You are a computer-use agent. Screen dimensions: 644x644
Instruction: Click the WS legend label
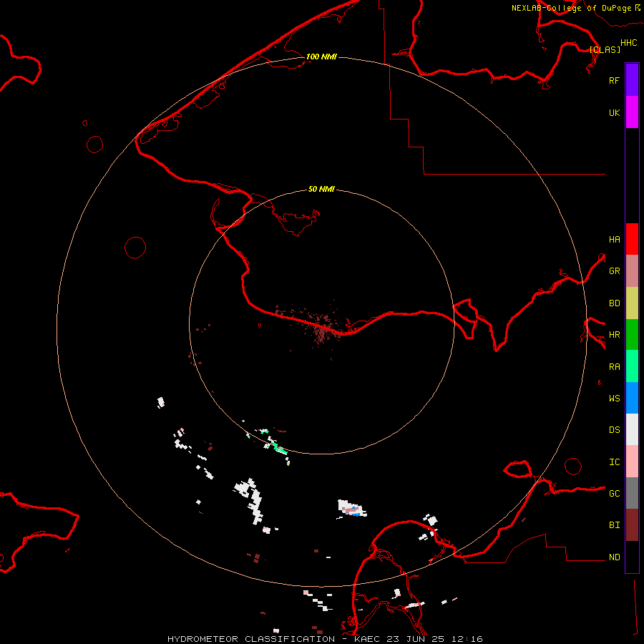pos(614,399)
